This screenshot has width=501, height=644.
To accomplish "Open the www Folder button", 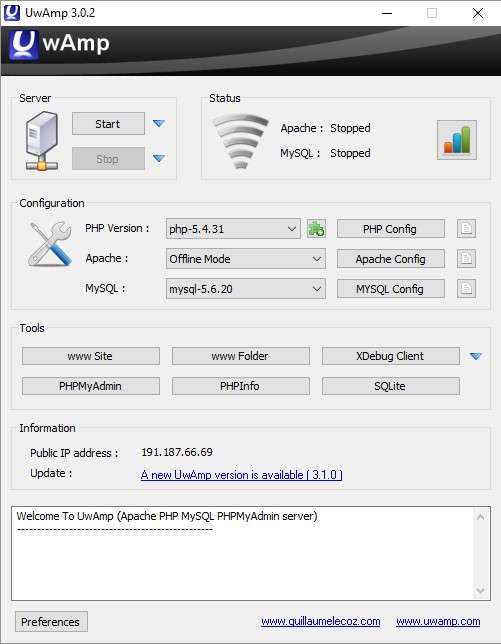I will [241, 356].
